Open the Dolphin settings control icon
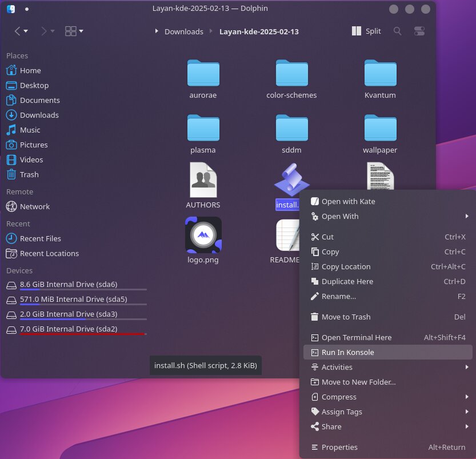 point(420,31)
